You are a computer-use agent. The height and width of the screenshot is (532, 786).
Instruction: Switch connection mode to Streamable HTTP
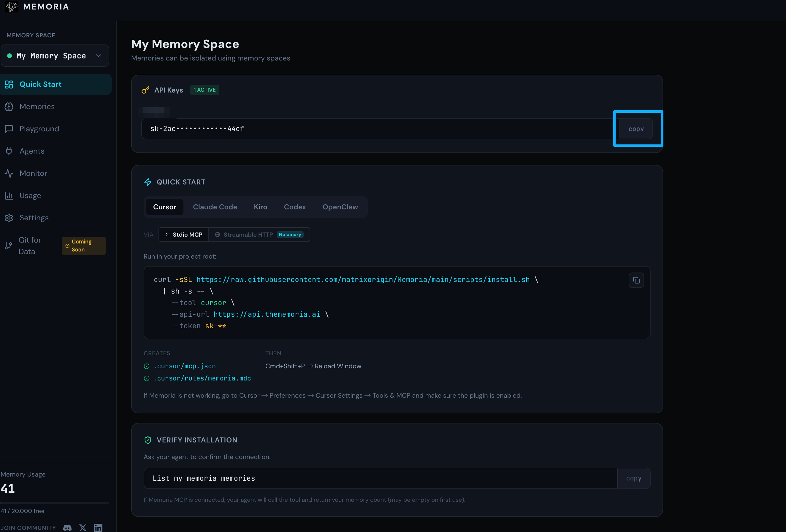pyautogui.click(x=248, y=234)
